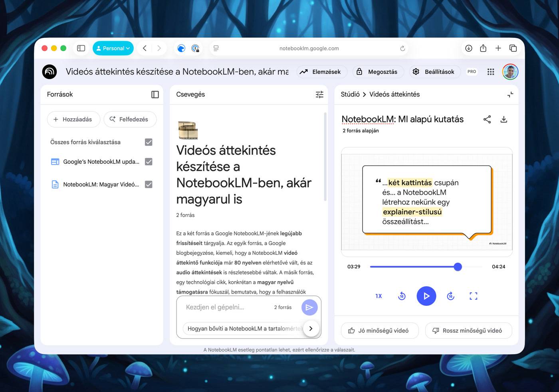Click the 2 forrás label in chat input
Screen dimensions: 559x392
(283, 307)
